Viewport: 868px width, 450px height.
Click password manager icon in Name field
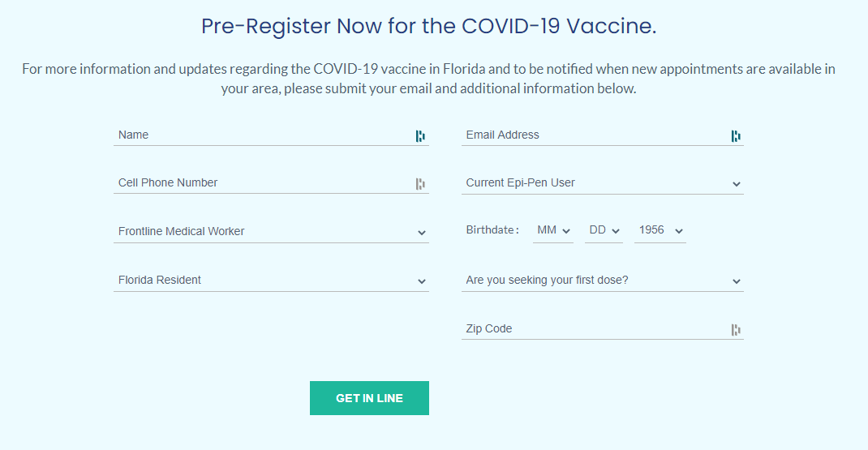point(420,136)
